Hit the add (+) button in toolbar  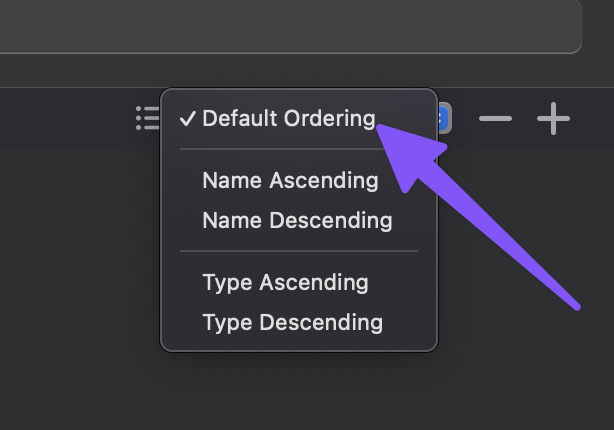(553, 120)
